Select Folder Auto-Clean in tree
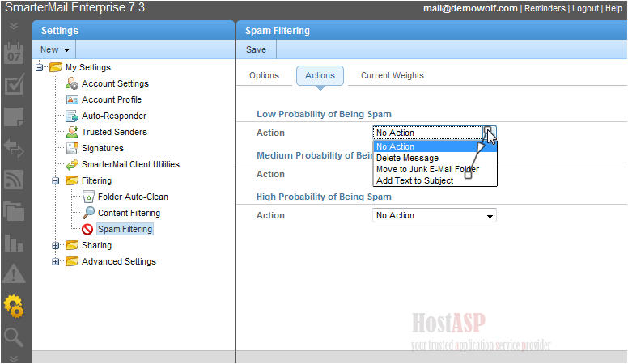Screen dimensions: 628x364 pyautogui.click(x=133, y=197)
